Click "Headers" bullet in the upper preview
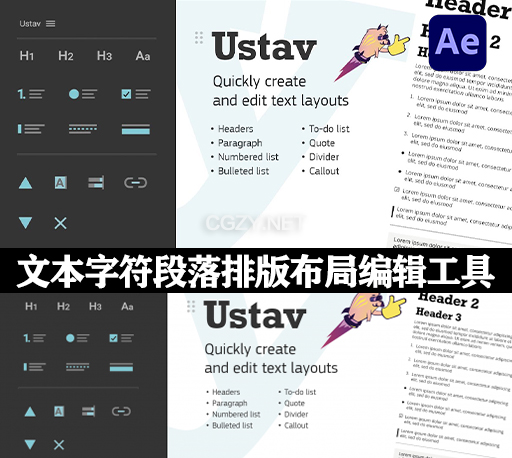 tap(236, 129)
